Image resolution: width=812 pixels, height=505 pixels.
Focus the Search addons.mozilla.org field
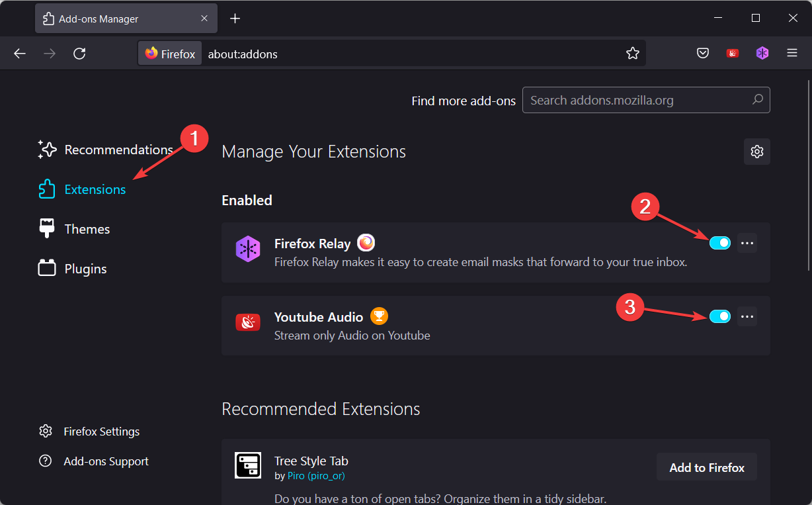[646, 100]
